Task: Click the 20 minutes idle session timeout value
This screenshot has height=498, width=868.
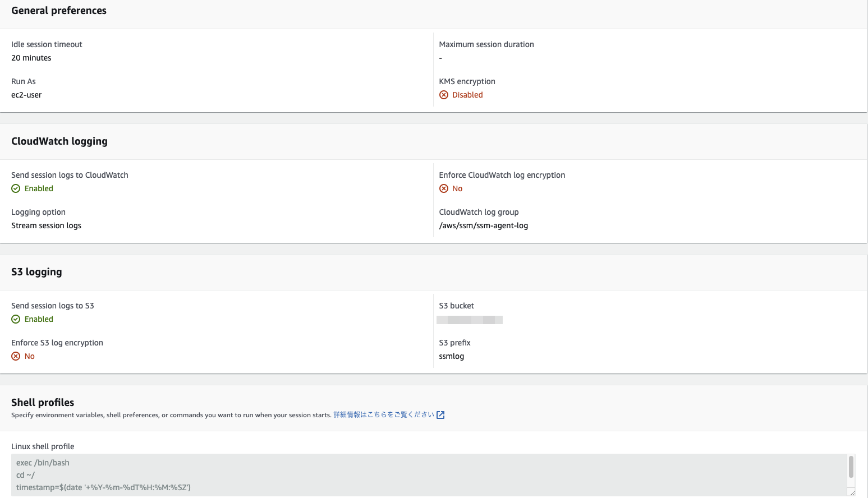Action: (31, 58)
